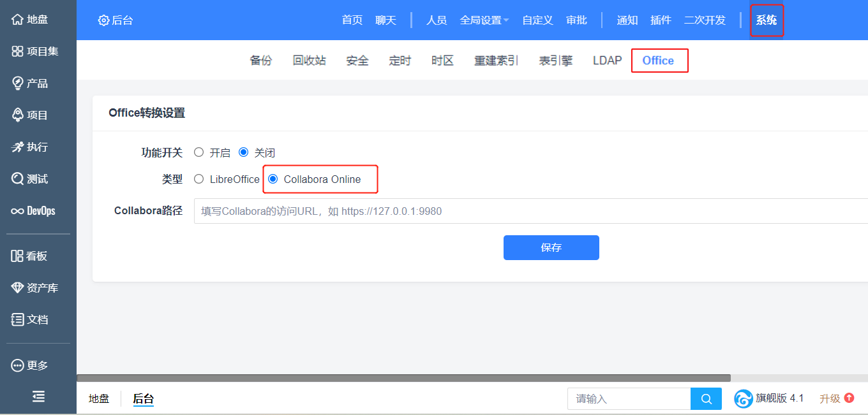Click the 地盘 breadcrumb in bottom bar
Image resolution: width=868 pixels, height=415 pixels.
[x=99, y=399]
